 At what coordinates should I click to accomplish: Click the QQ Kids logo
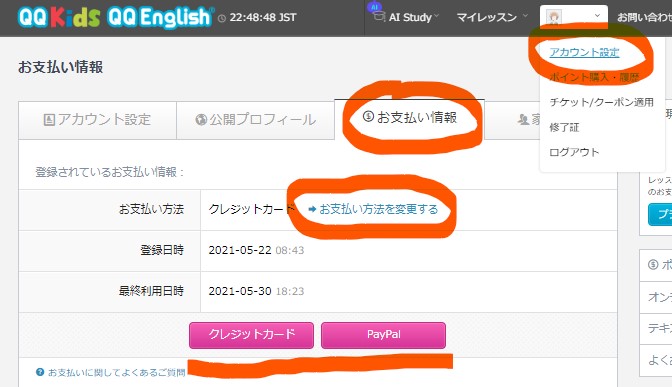[x=59, y=17]
